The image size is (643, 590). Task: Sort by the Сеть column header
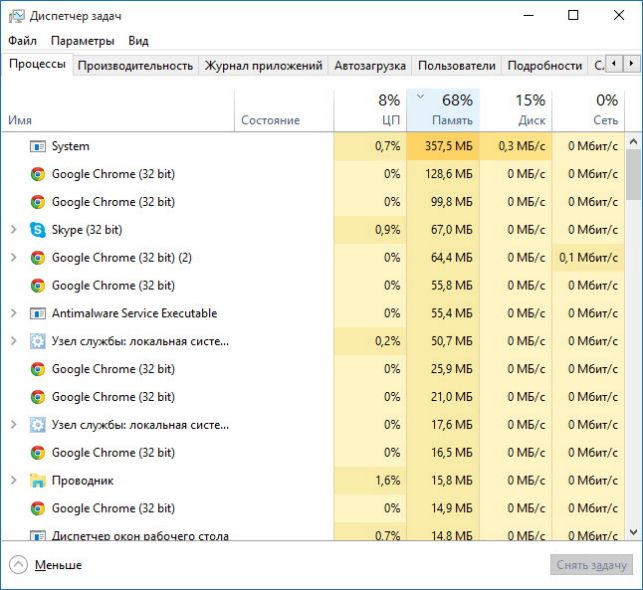[x=588, y=111]
